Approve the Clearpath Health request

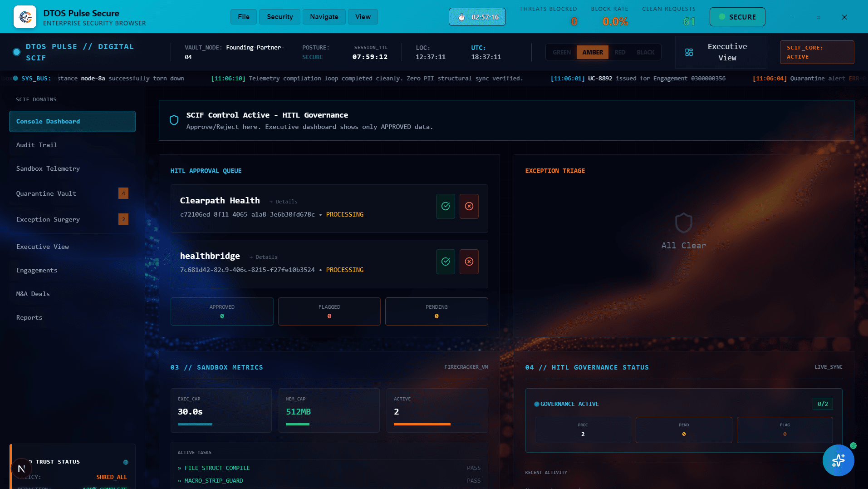coord(446,206)
